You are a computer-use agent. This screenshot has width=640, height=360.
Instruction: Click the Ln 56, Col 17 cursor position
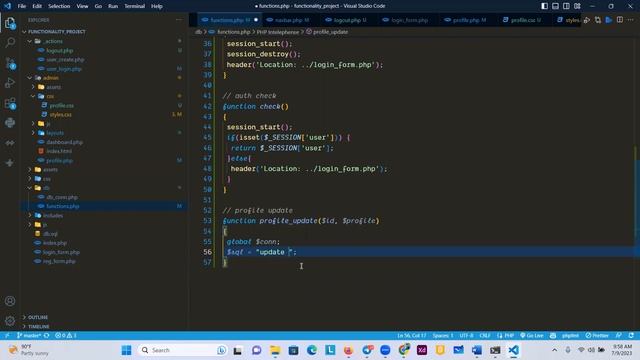(x=411, y=336)
